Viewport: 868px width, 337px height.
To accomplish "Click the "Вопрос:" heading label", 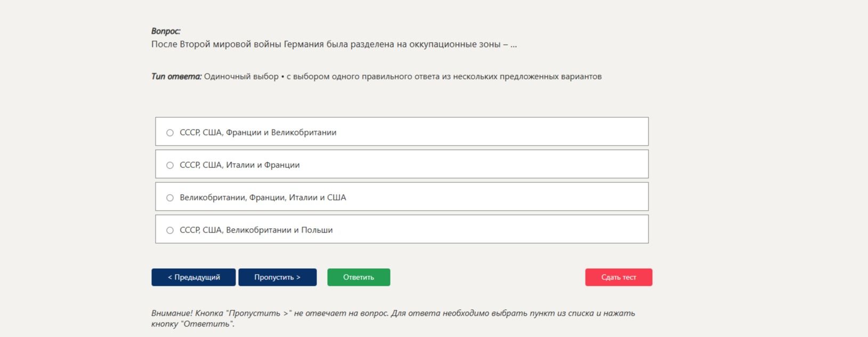I will click(x=166, y=31).
